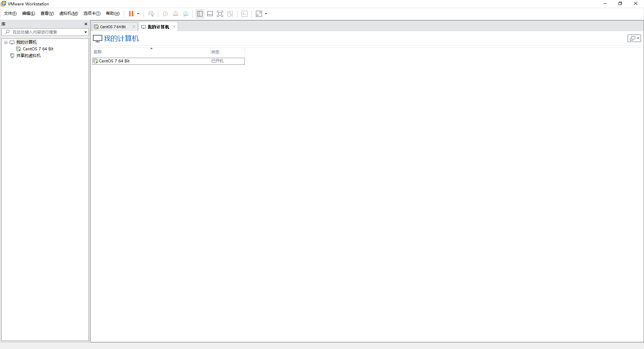Open the stretch guest display dropdown arrow

point(266,14)
